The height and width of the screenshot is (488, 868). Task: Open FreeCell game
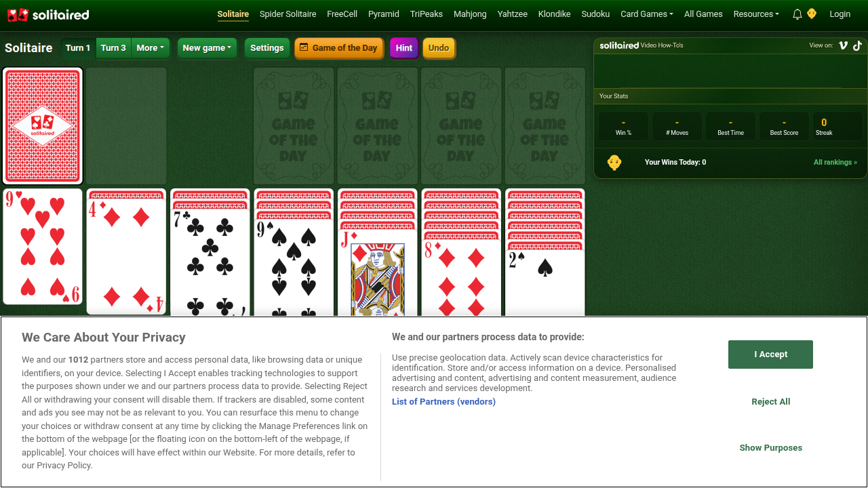(x=342, y=14)
